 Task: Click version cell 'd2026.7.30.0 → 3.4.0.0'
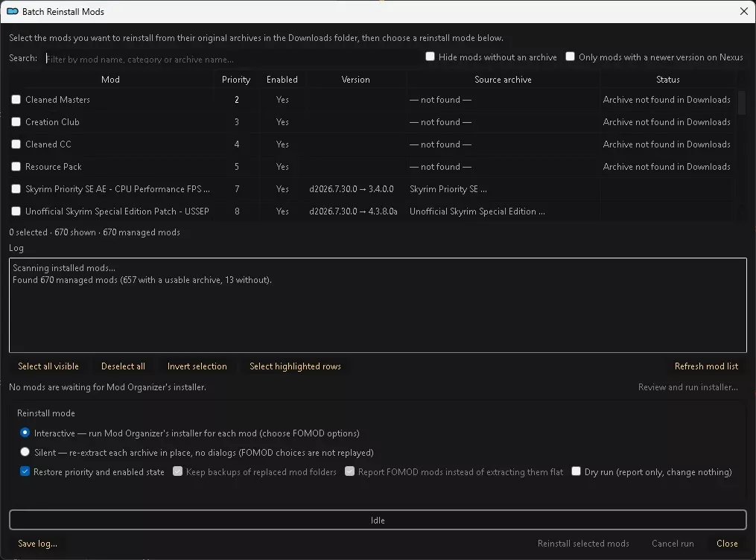click(352, 189)
